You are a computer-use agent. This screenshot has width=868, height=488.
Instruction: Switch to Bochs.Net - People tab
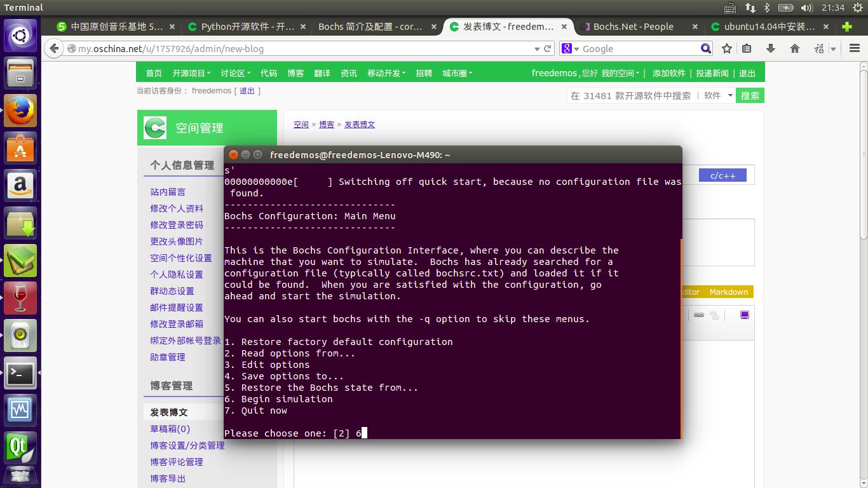tap(637, 27)
